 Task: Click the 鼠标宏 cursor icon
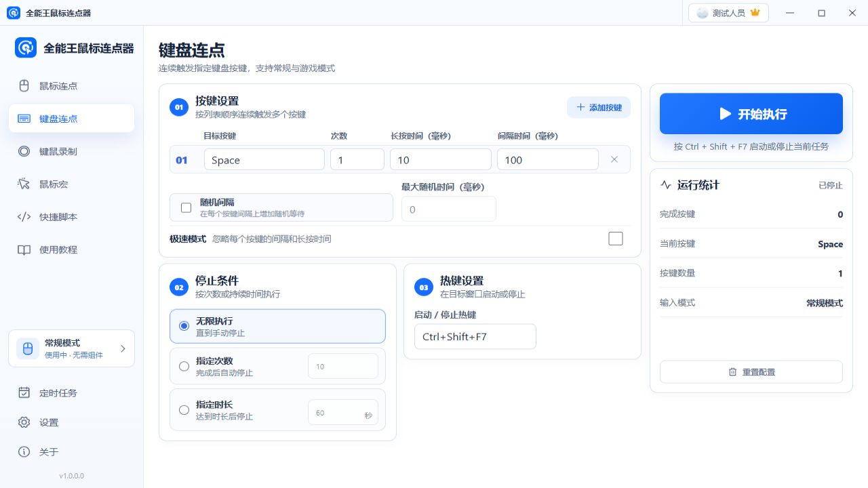coord(24,184)
